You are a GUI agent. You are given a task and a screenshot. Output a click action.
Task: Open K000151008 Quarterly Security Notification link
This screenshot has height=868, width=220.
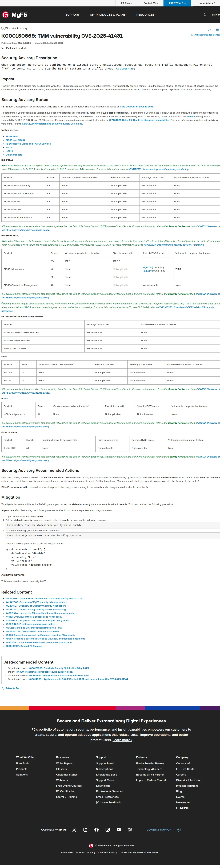59,668
